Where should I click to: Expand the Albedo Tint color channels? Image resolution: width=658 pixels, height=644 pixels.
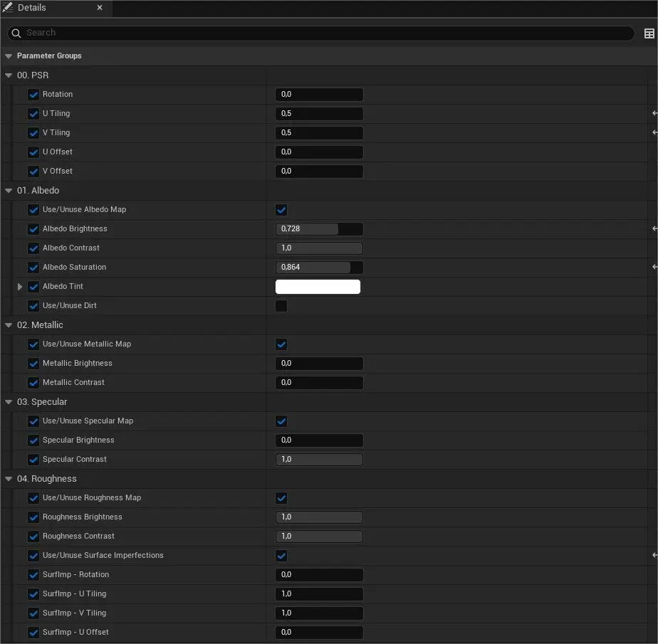click(20, 287)
